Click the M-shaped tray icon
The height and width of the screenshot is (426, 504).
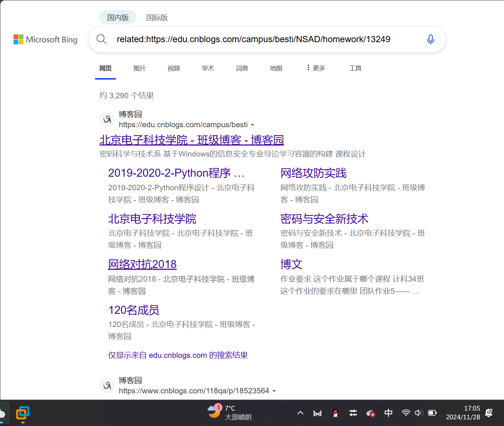[318, 413]
